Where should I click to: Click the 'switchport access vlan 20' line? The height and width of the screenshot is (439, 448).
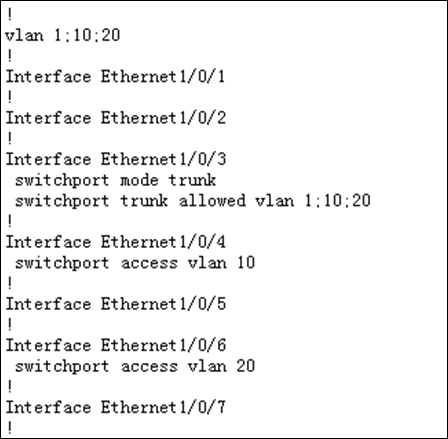(x=135, y=366)
